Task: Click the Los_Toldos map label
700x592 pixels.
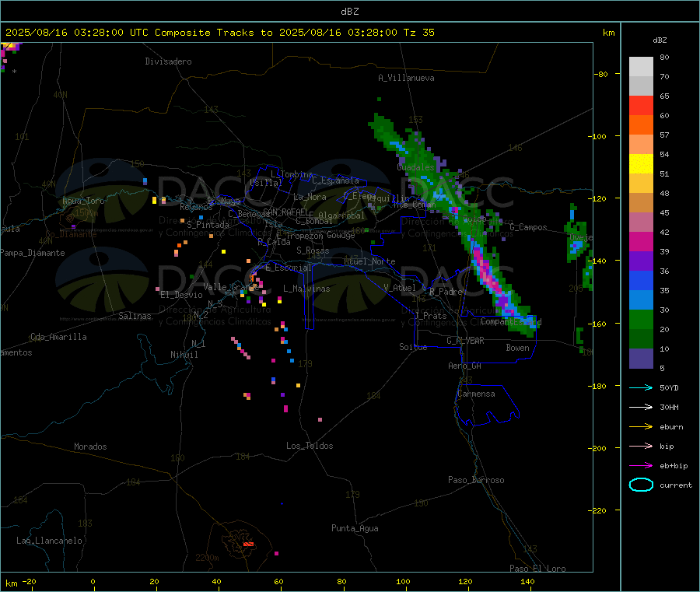Action: (310, 446)
